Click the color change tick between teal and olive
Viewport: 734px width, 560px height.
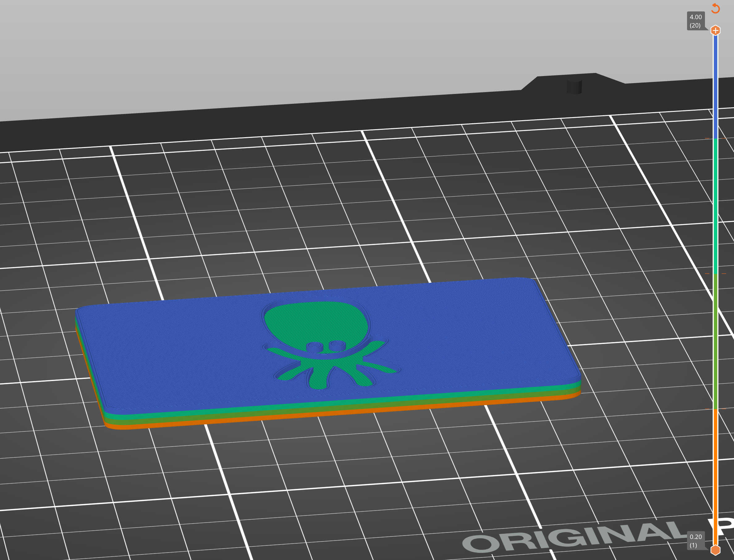715,274
